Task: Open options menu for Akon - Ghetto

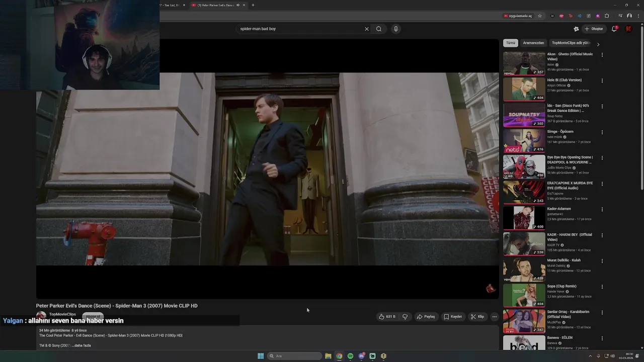Action: pos(602,55)
